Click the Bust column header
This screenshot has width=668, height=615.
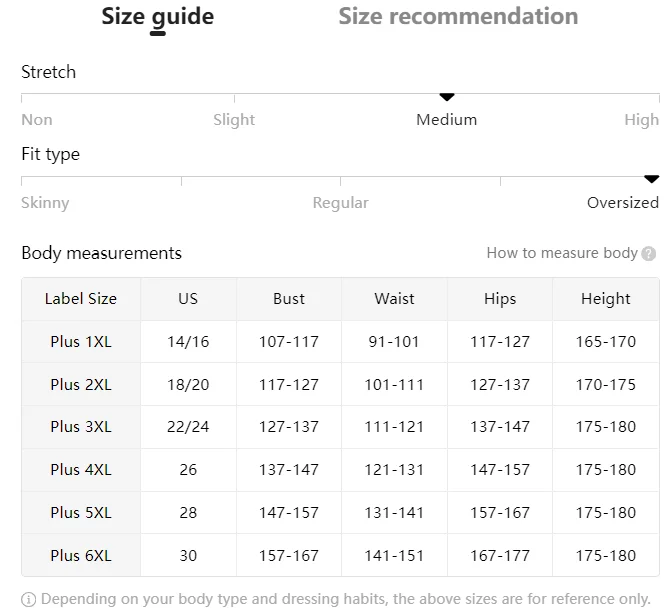[289, 299]
